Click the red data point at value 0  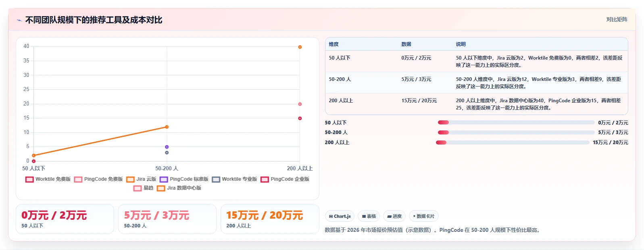click(34, 161)
